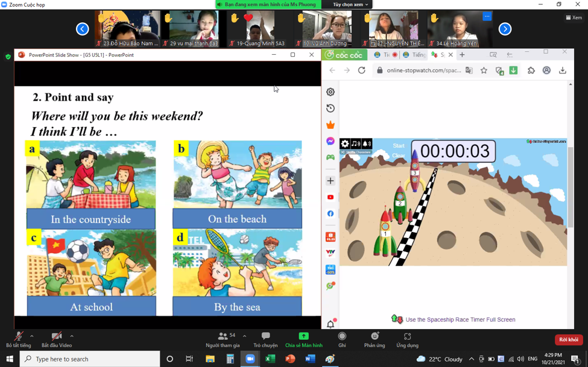The width and height of the screenshot is (588, 367).
Task: Open the Ứng dụng apps panel
Action: pyautogui.click(x=407, y=339)
